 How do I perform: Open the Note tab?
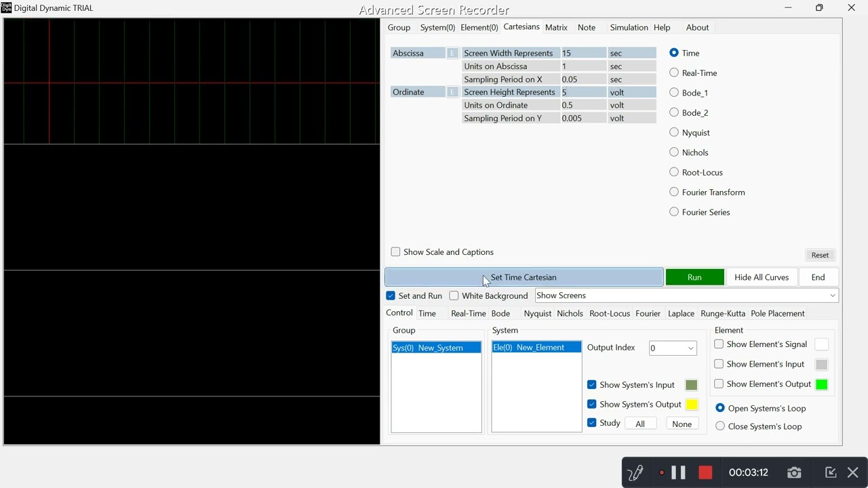(587, 27)
